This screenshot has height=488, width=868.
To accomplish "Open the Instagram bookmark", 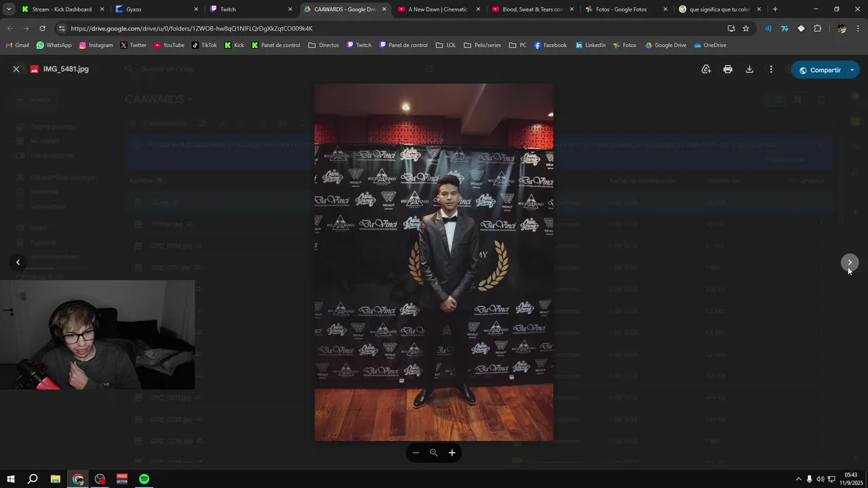I will pyautogui.click(x=96, y=45).
